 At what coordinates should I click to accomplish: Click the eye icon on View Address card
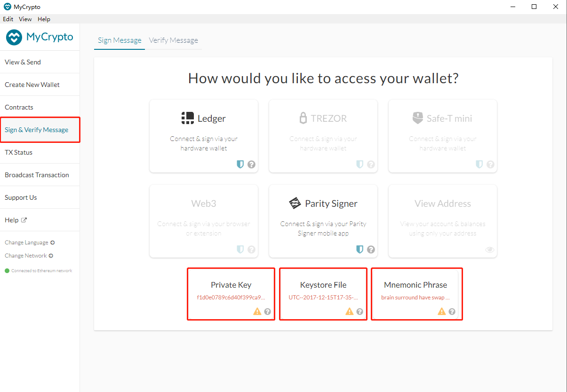pos(490,250)
